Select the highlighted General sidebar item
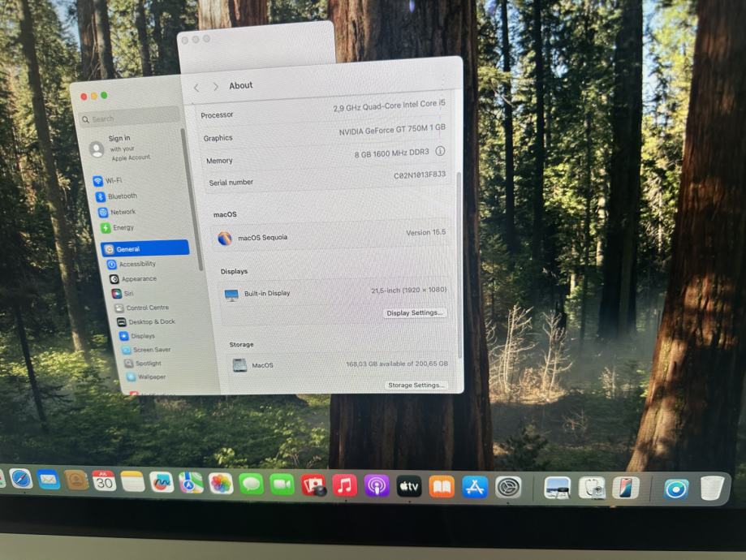Screen dimensions: 746x560 click(145, 248)
